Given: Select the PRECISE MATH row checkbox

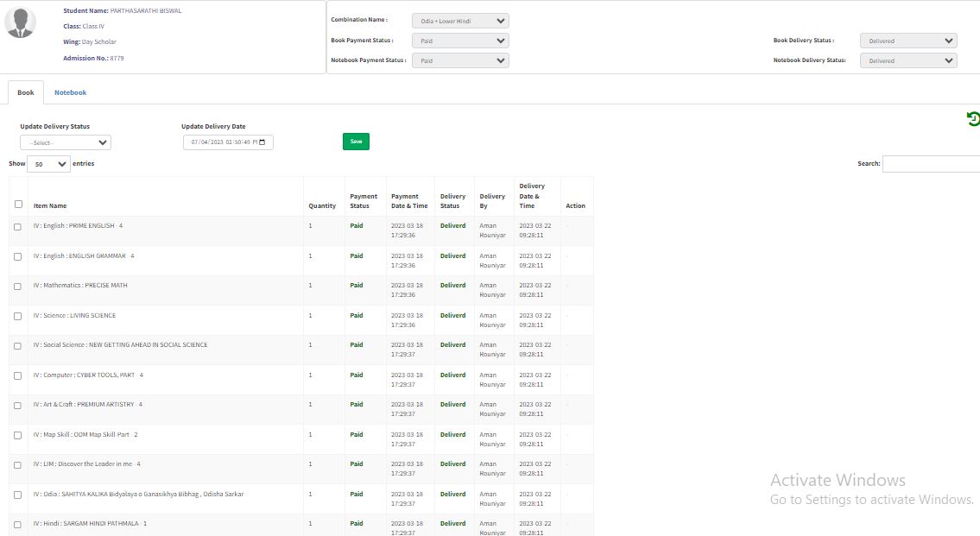Looking at the screenshot, I should [x=18, y=287].
